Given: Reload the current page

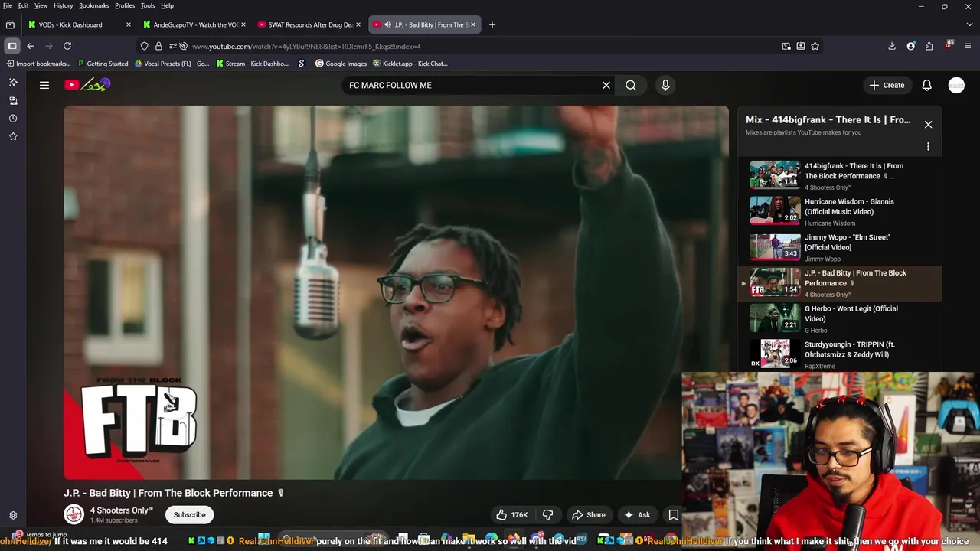Looking at the screenshot, I should click(67, 46).
